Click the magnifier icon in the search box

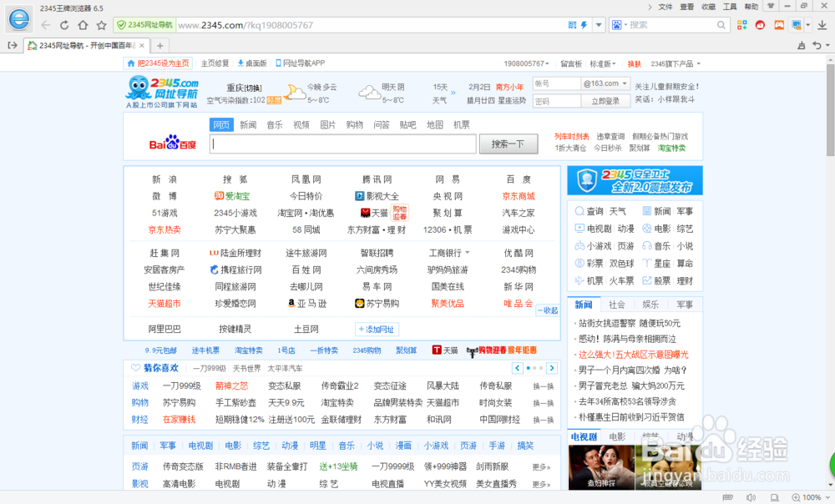(x=721, y=25)
